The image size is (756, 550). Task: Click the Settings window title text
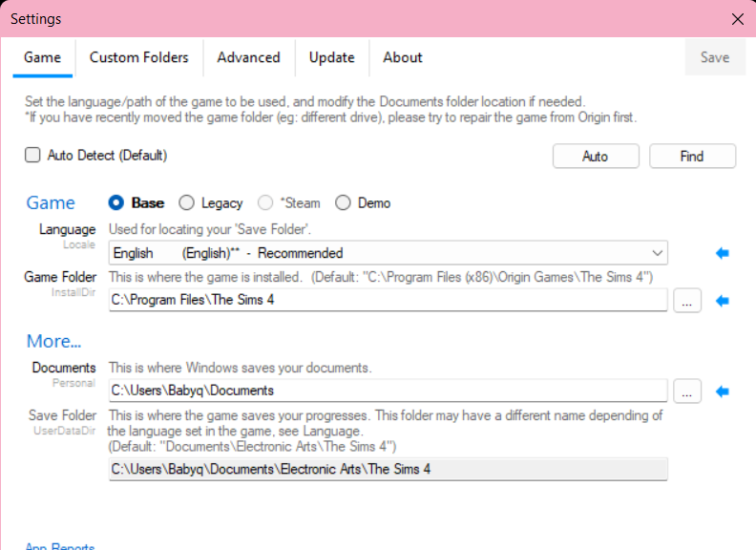(x=36, y=19)
